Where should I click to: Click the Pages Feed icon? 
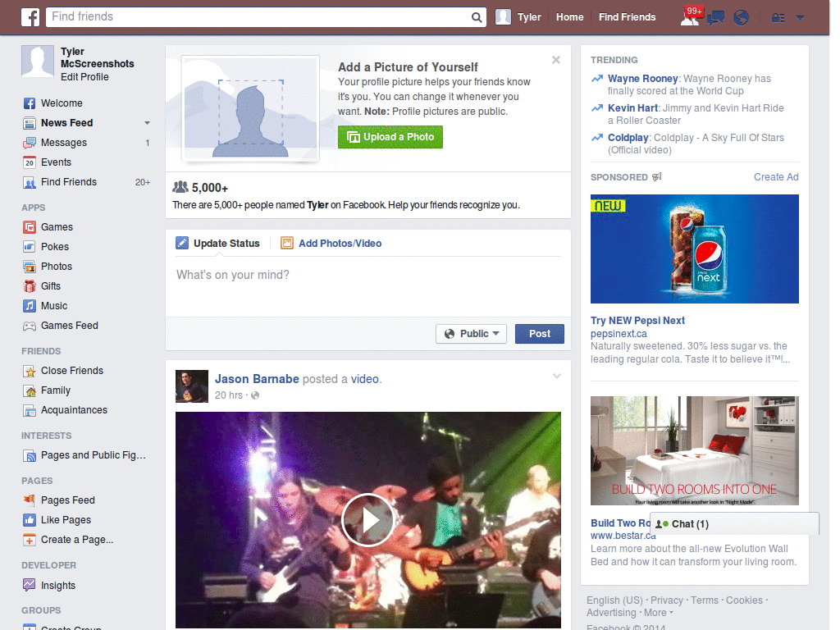click(x=30, y=500)
